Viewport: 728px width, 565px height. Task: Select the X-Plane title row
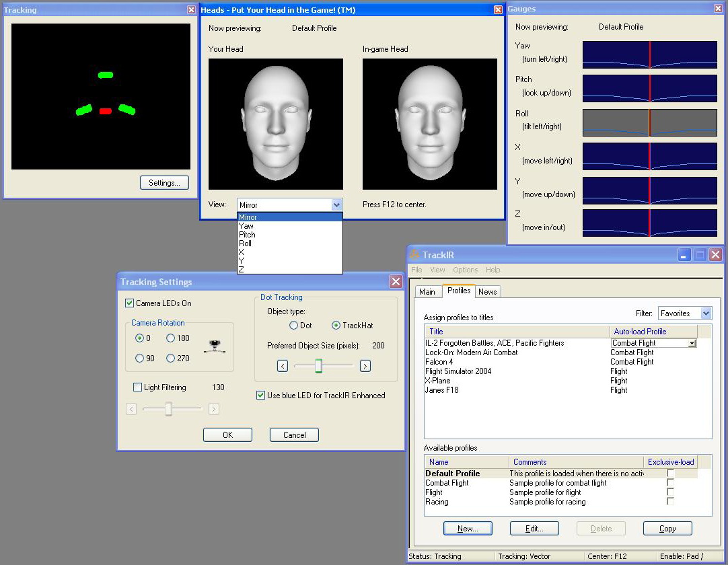561,381
